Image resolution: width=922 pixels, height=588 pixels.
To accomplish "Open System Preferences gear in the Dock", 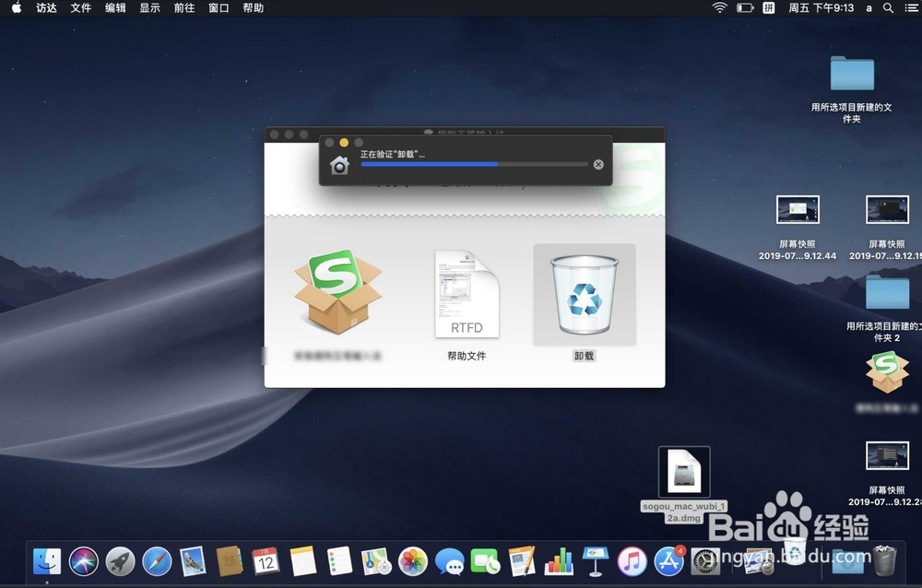I will [705, 561].
